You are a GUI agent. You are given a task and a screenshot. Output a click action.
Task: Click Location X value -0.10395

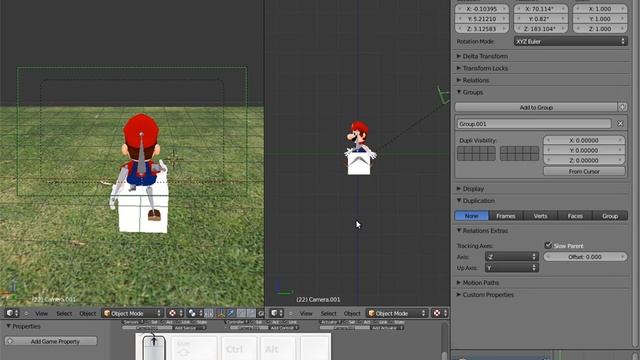482,9
